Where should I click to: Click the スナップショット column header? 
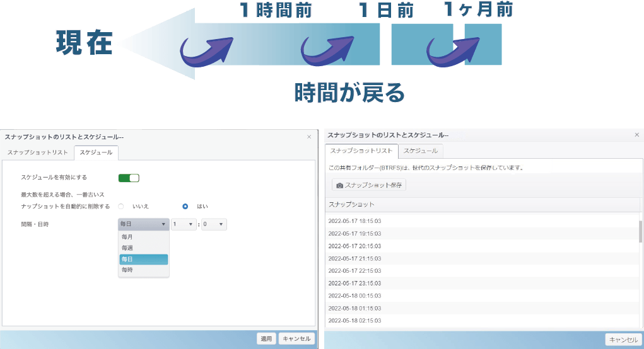click(x=483, y=205)
